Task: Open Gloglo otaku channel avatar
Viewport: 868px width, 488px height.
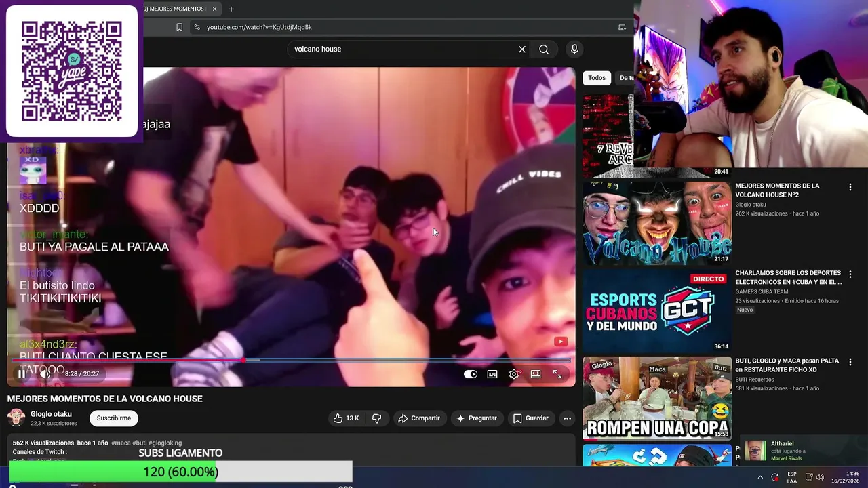Action: pos(16,418)
